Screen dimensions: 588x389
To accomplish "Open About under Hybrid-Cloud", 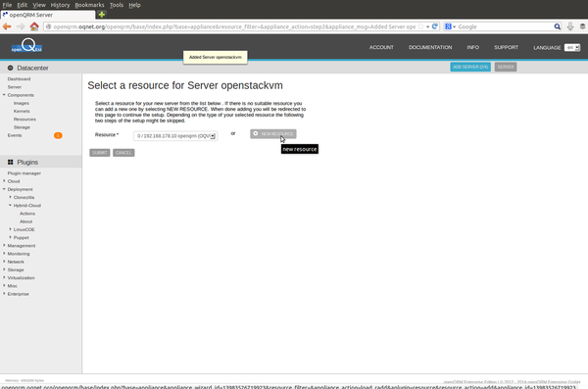I will [x=25, y=221].
